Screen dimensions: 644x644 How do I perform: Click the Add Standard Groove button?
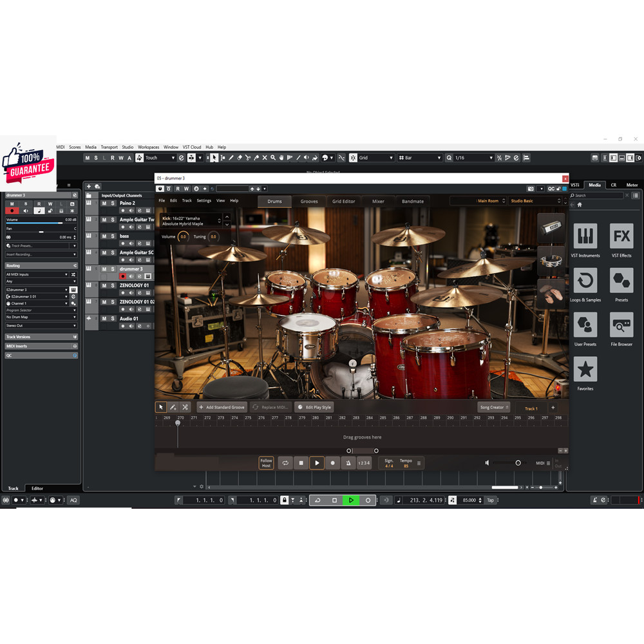[222, 407]
